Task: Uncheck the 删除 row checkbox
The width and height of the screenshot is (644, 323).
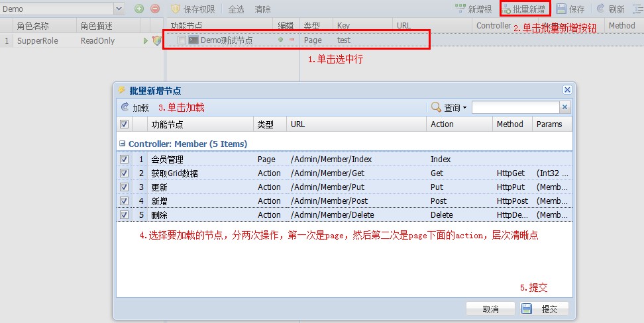Action: click(x=125, y=215)
